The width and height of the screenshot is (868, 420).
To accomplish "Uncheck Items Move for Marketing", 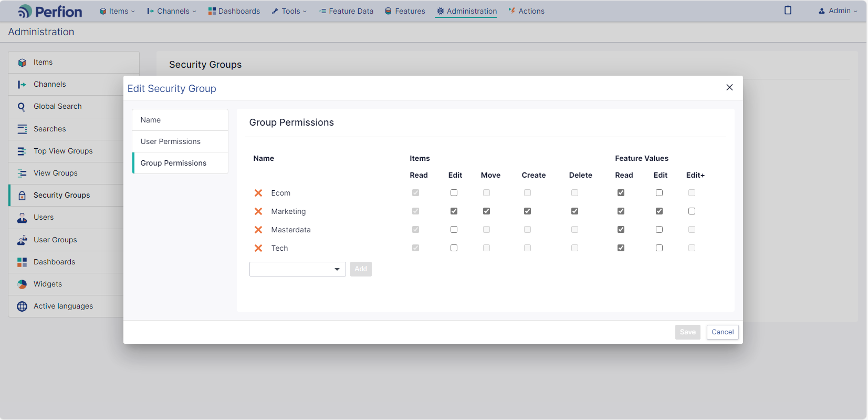I will tap(486, 211).
